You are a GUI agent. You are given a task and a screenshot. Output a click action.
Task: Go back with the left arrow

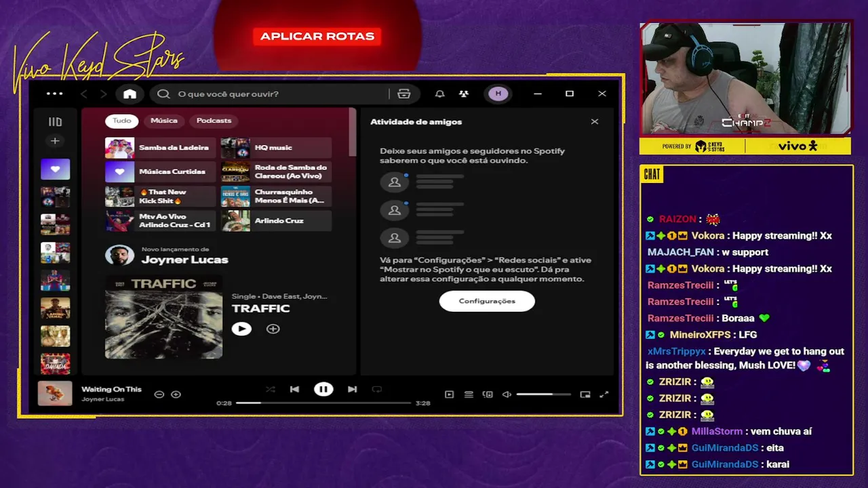84,94
